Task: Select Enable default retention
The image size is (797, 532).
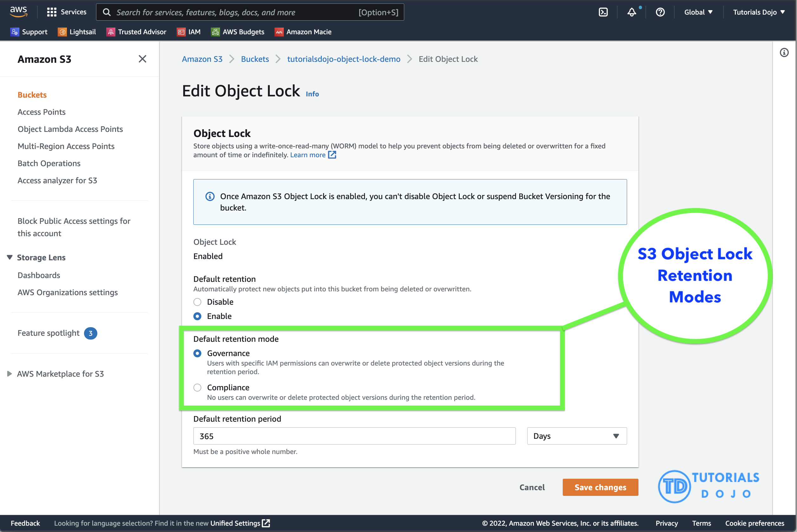Action: coord(197,316)
